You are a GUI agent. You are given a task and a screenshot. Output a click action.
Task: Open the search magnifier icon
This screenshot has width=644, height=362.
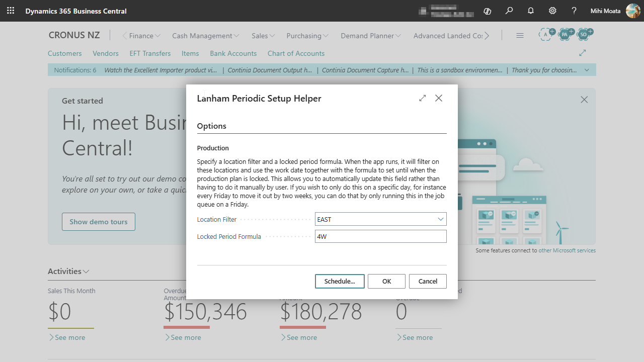click(x=509, y=11)
